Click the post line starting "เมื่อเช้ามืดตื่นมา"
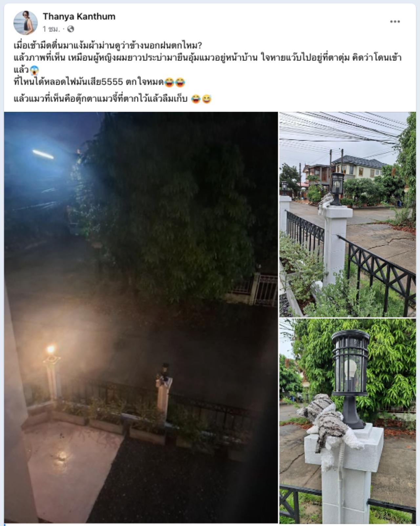Image resolution: width=420 pixels, height=526 pixels. (108, 45)
